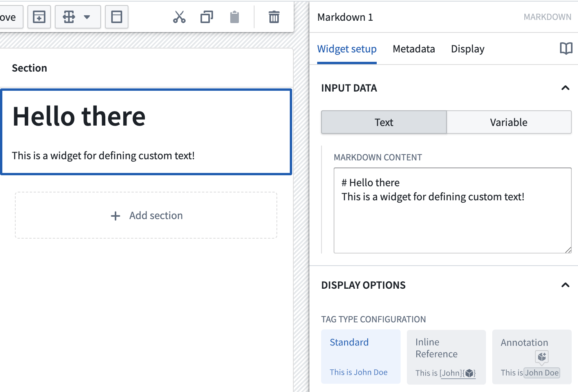Open the Display tab

pyautogui.click(x=468, y=49)
